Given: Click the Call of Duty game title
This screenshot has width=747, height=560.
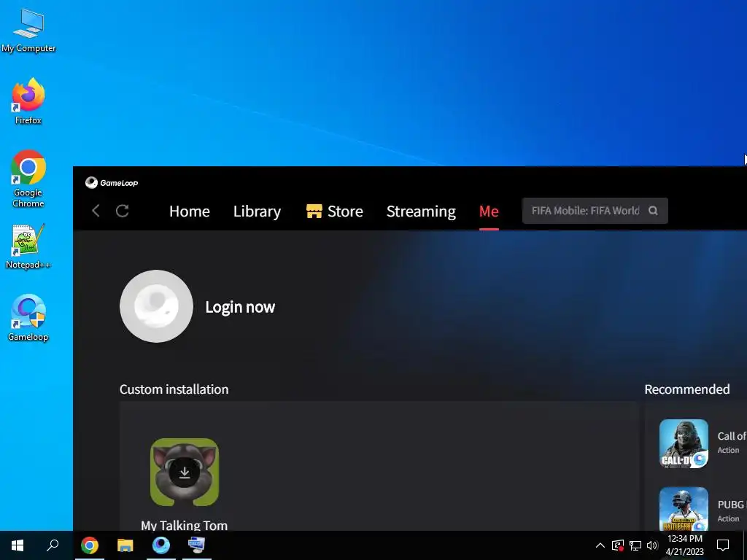Looking at the screenshot, I should tap(732, 436).
